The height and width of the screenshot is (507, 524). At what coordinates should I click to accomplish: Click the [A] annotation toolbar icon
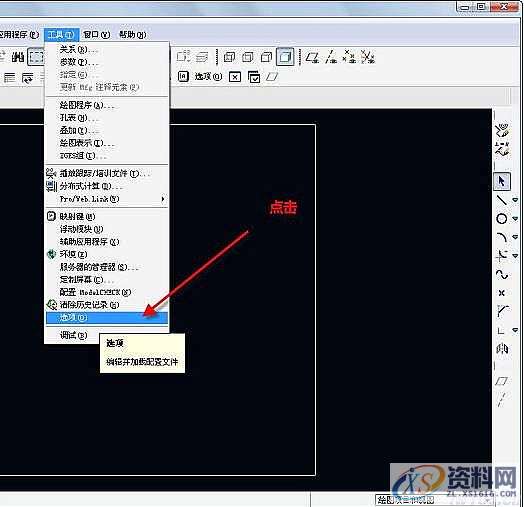pyautogui.click(x=183, y=77)
